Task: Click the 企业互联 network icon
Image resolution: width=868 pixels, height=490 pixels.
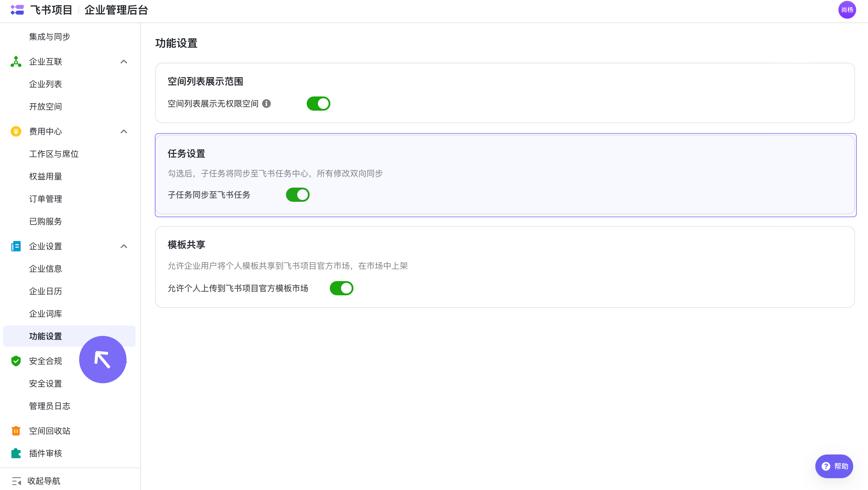Action: coord(16,62)
